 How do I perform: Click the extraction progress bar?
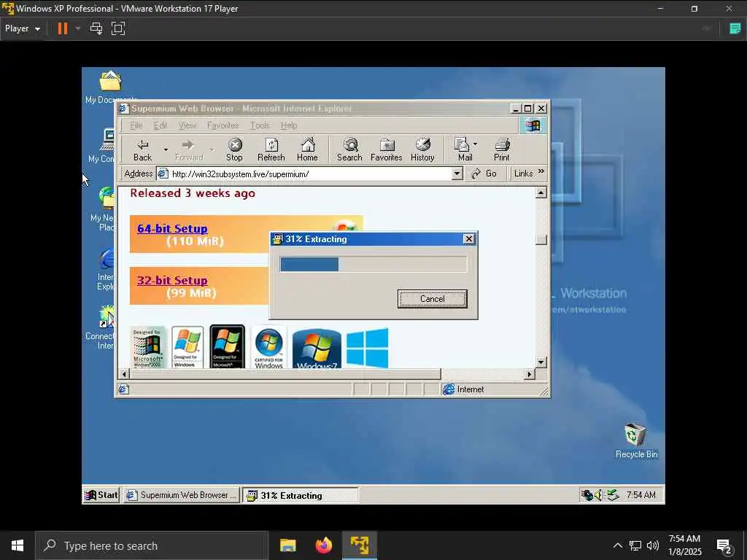pos(373,264)
